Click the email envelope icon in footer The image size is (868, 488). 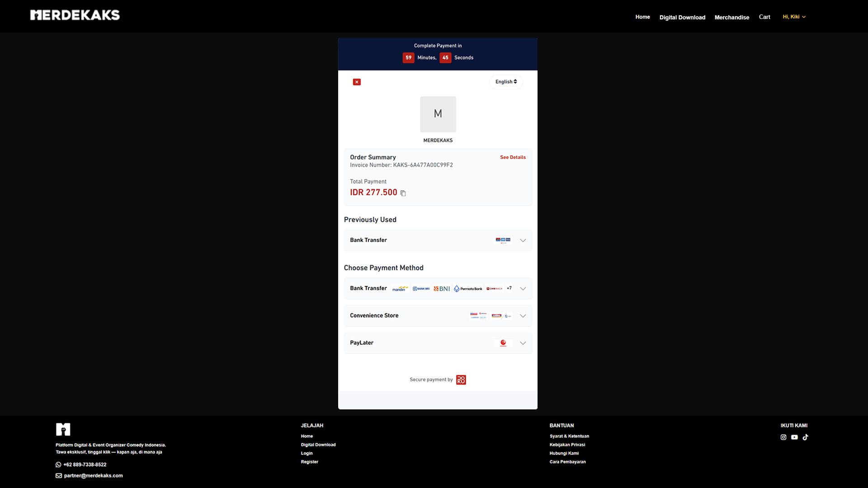click(59, 475)
